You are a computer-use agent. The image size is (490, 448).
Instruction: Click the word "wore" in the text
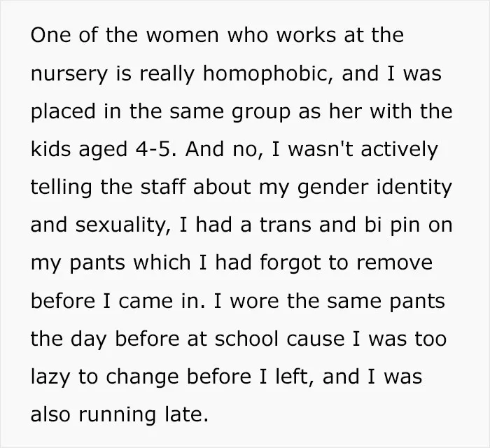pos(254,302)
